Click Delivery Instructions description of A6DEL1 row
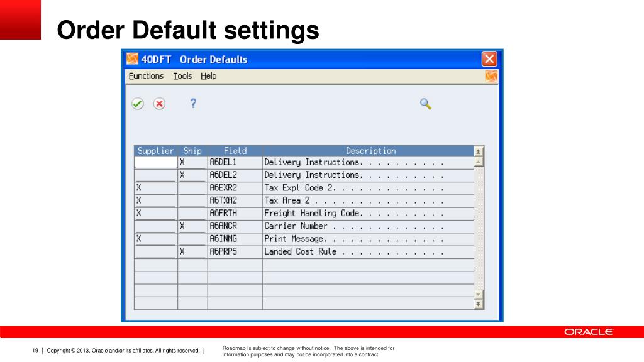Viewport: 644px width, 362px height. coord(354,163)
